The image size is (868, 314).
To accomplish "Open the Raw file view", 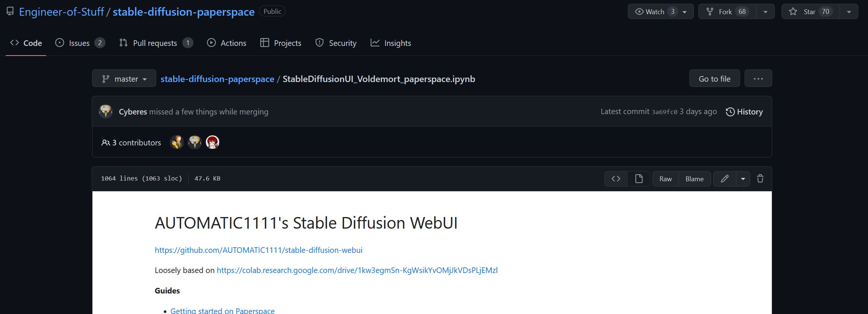I will click(x=666, y=179).
